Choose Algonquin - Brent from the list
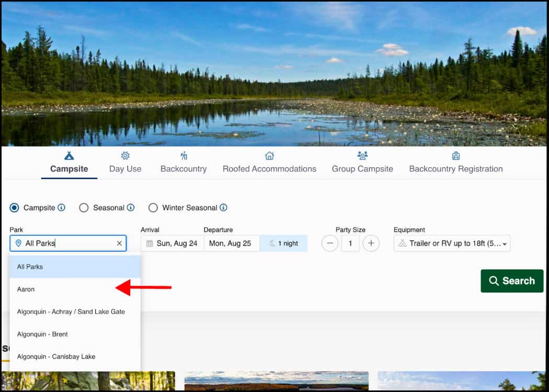This screenshot has width=549, height=392. pyautogui.click(x=75, y=334)
